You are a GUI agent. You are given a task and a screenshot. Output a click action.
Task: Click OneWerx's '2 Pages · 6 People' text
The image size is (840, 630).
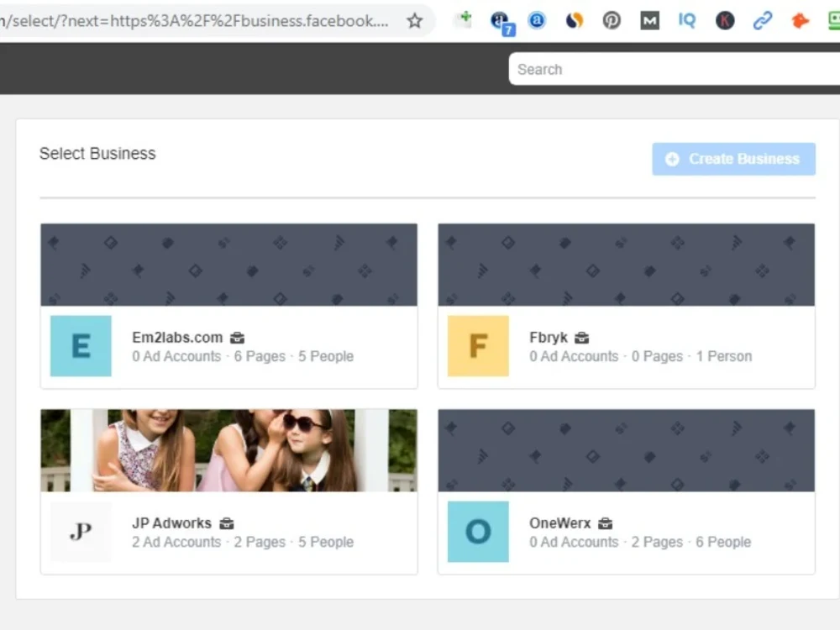[691, 542]
